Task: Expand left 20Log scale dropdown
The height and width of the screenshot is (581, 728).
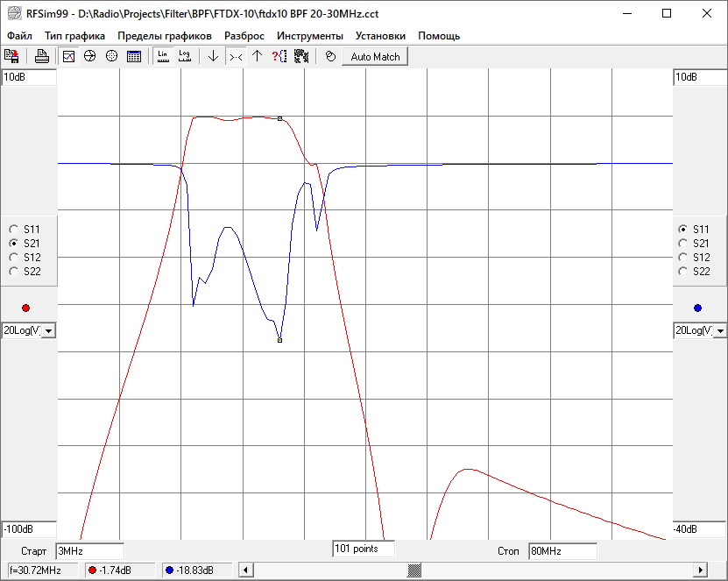Action: pos(48,330)
